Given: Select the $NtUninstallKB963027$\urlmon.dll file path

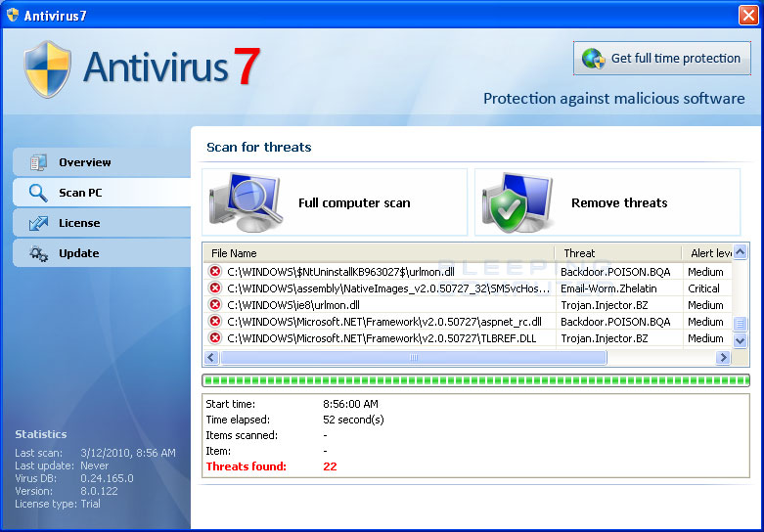Looking at the screenshot, I should (x=340, y=272).
